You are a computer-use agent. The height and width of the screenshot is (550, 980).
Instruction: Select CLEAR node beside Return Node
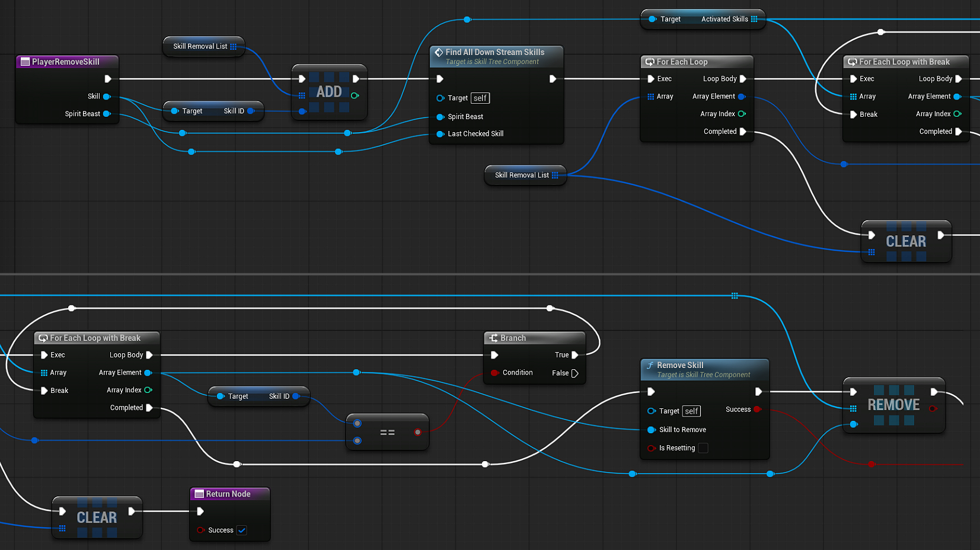pyautogui.click(x=97, y=517)
